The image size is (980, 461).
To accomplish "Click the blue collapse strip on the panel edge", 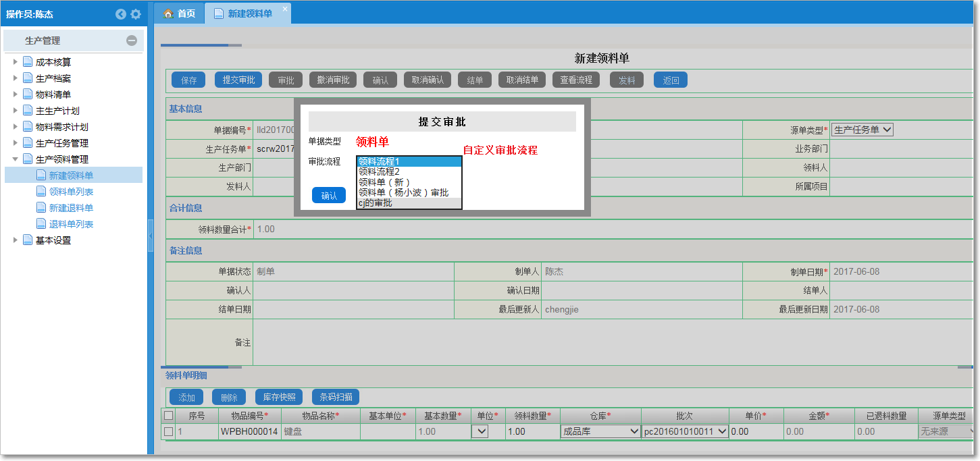I will pos(150,236).
